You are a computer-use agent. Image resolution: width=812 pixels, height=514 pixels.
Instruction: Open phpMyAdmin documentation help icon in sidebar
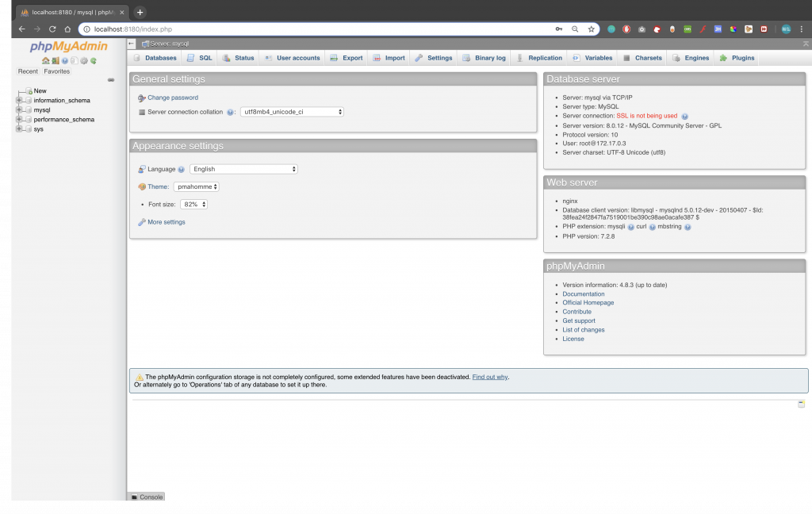point(65,60)
